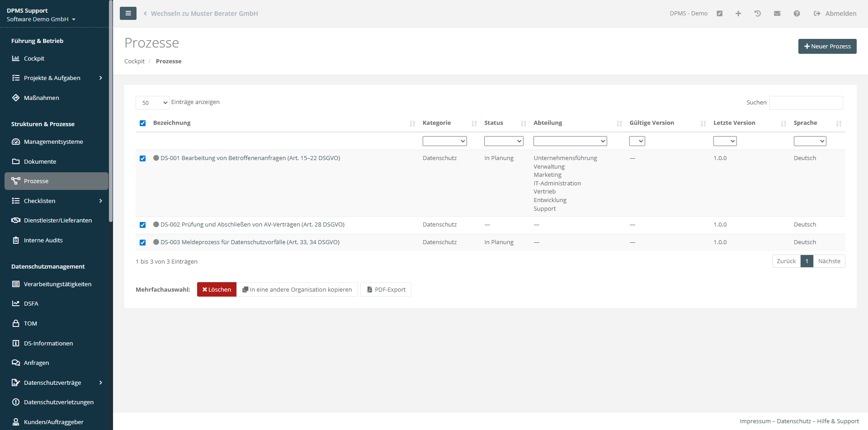Click the hamburger menu toggle icon
The width and height of the screenshot is (868, 430).
click(128, 14)
